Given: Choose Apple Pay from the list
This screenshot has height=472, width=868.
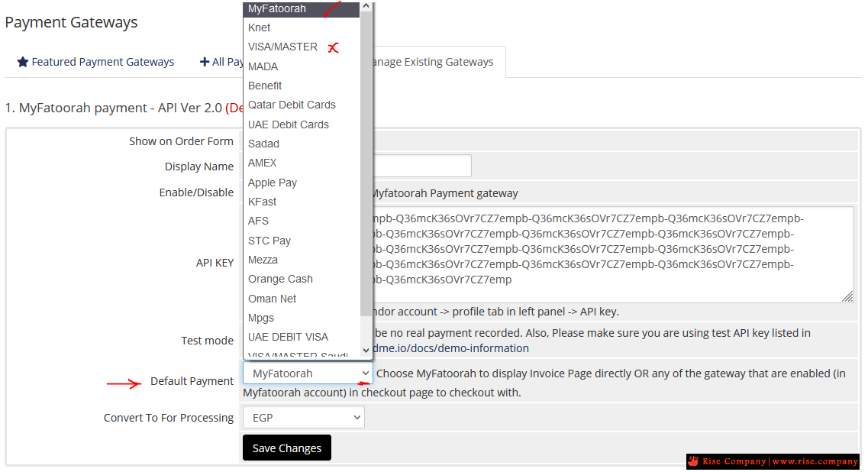Looking at the screenshot, I should (x=302, y=183).
